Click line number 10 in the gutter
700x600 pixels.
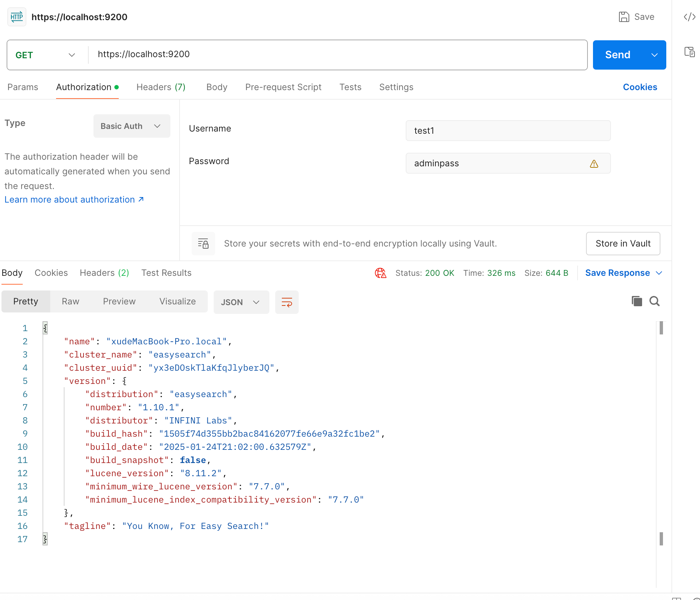click(x=22, y=447)
